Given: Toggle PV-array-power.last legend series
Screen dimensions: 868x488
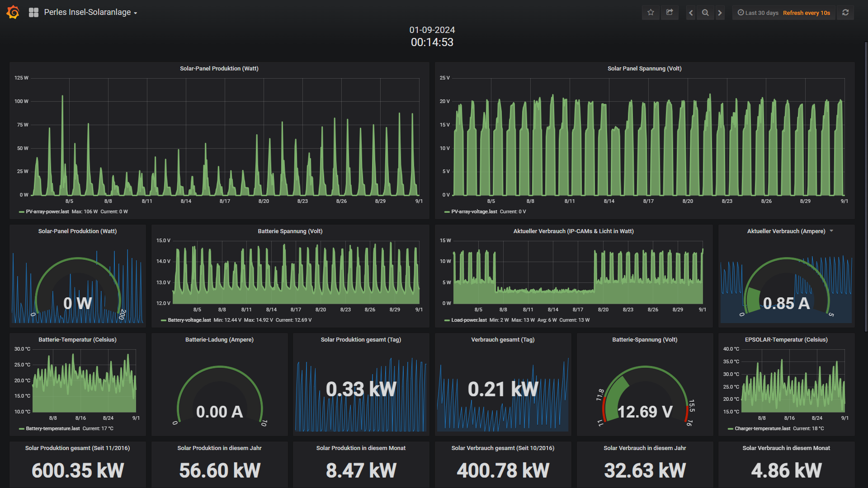Looking at the screenshot, I should [47, 211].
